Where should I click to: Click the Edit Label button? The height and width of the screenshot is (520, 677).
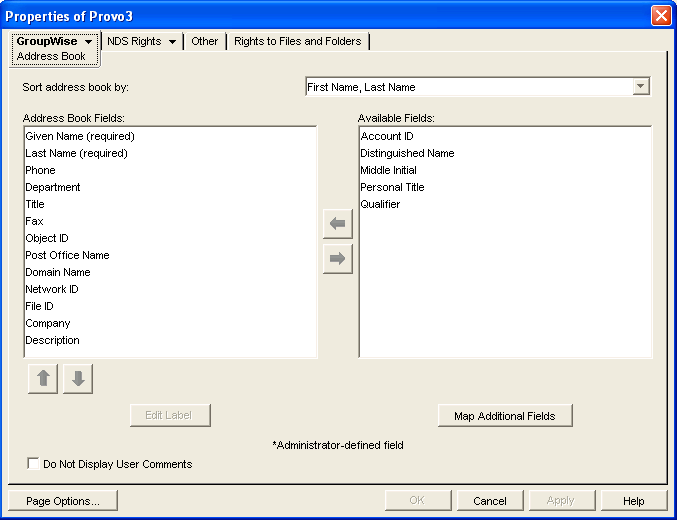pos(170,415)
